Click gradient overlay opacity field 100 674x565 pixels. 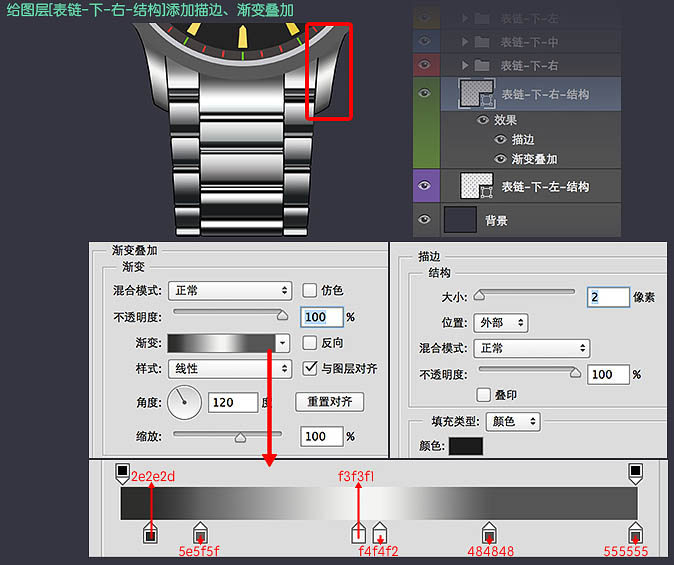(x=322, y=317)
